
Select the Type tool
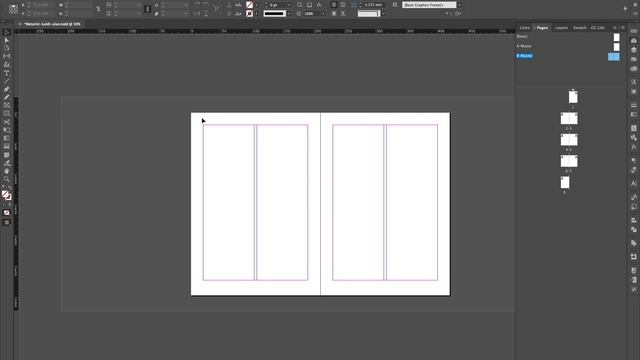coord(7,73)
